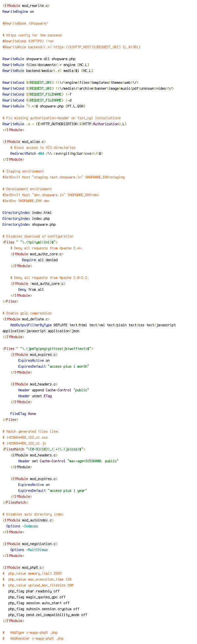Image resolution: width=197 pixels, height=644 pixels.
Task: Click the '# php_value memory_limit 256M' line
Action: coord(32,573)
